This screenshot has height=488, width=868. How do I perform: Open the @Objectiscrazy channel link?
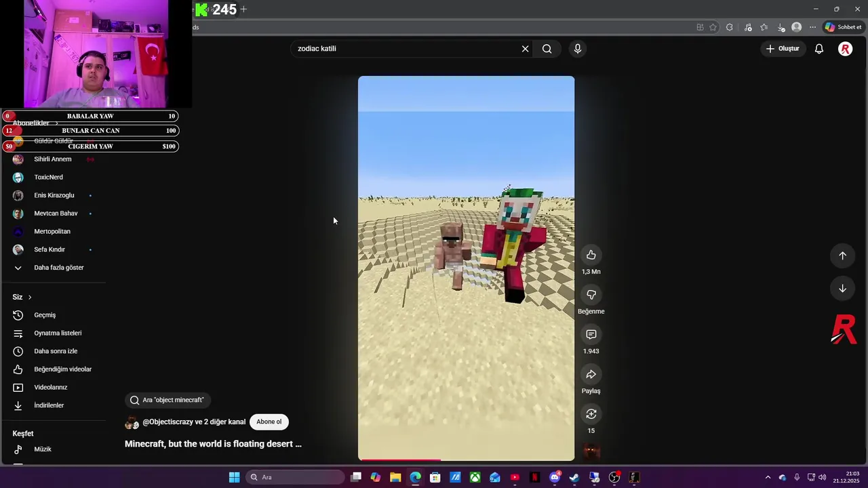(194, 422)
